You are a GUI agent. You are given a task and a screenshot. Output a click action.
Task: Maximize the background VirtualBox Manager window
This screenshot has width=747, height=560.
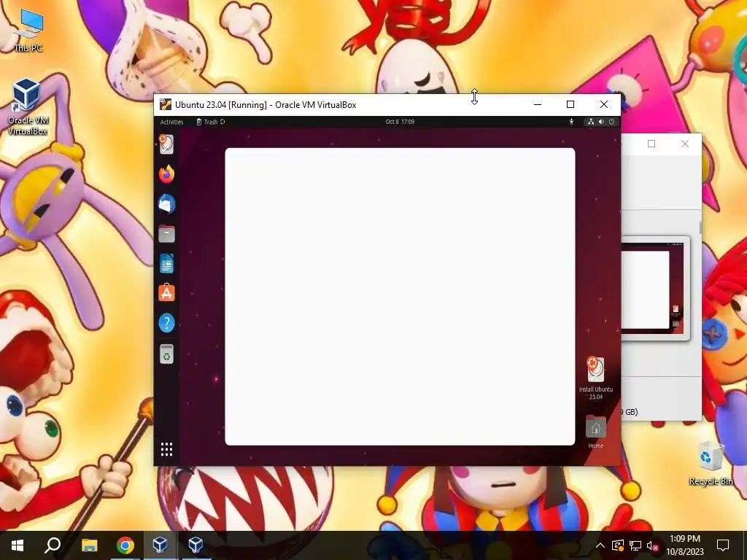651,144
